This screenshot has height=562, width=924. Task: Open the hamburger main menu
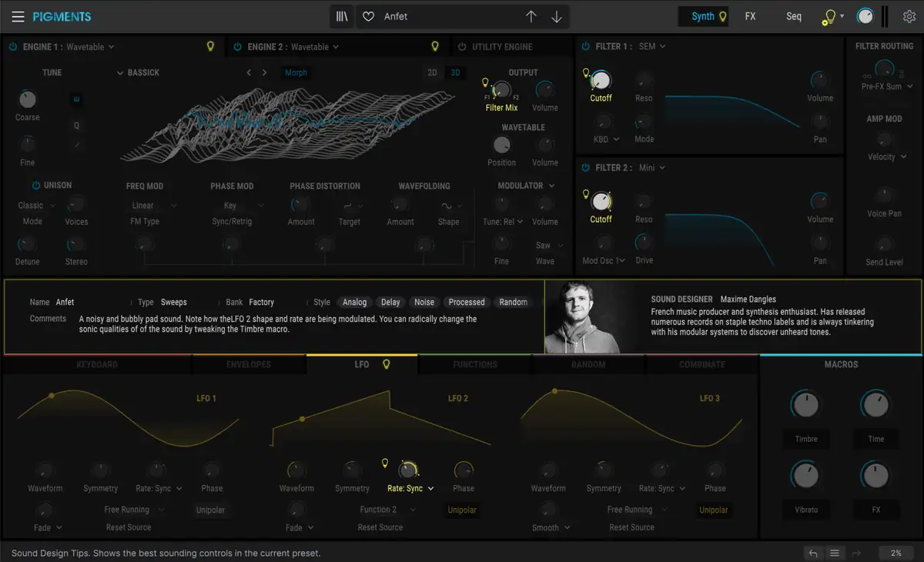point(18,16)
